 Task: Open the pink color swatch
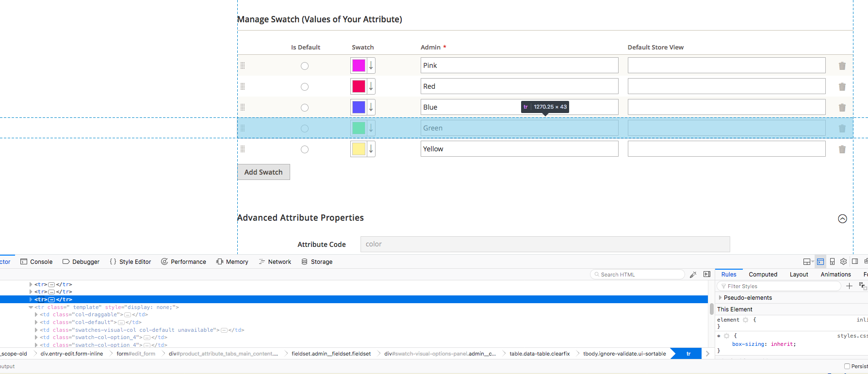coord(359,65)
